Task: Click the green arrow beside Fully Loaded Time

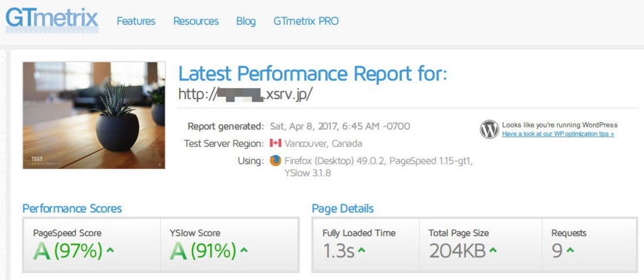Action: point(362,250)
